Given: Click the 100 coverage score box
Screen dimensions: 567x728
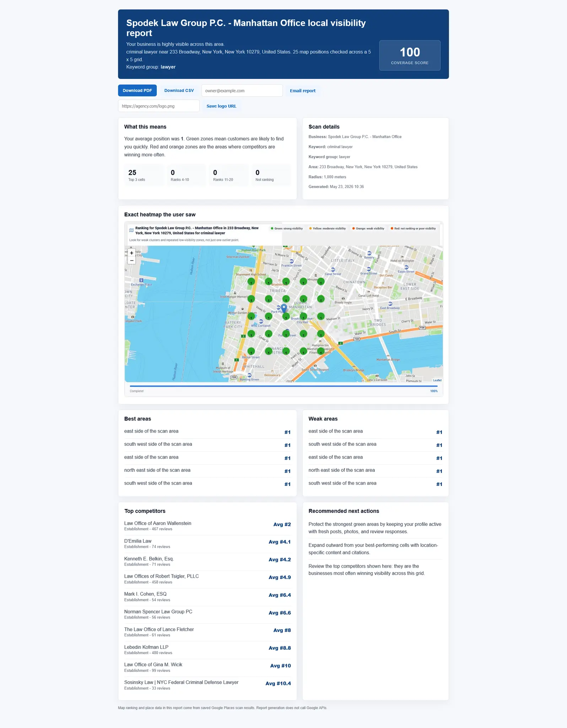Looking at the screenshot, I should point(410,55).
